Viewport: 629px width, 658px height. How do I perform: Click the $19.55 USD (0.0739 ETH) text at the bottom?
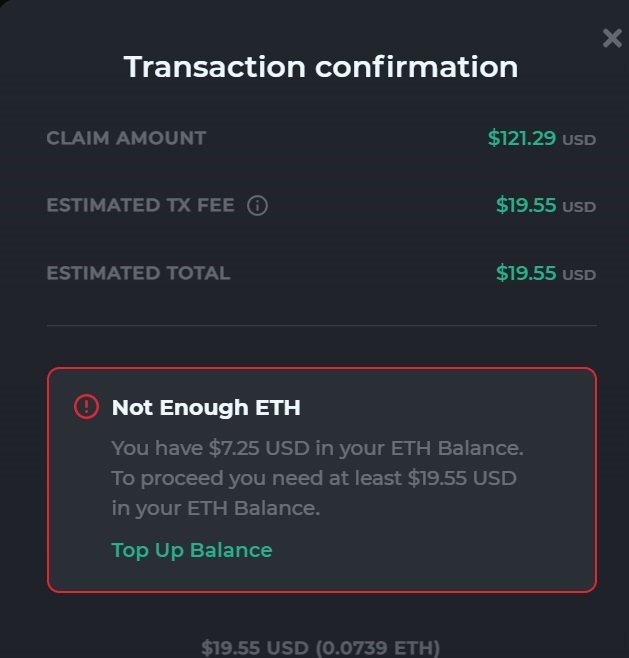321,648
